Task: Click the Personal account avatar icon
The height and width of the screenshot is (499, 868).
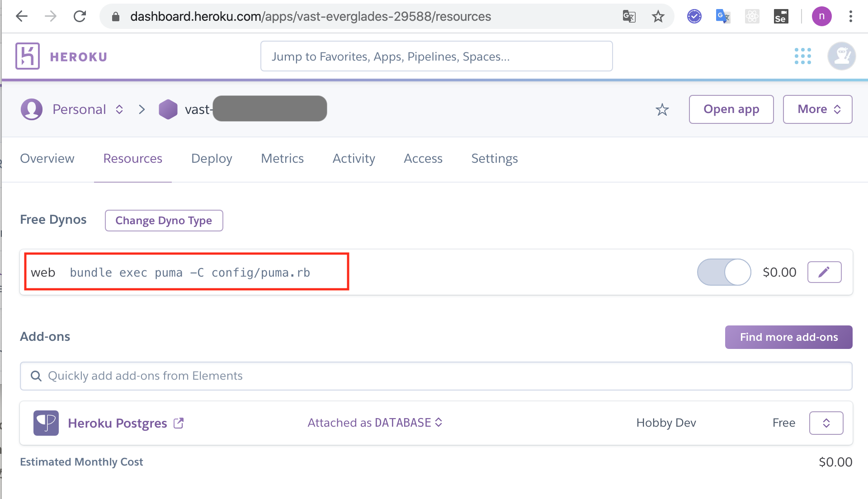Action: click(x=32, y=109)
